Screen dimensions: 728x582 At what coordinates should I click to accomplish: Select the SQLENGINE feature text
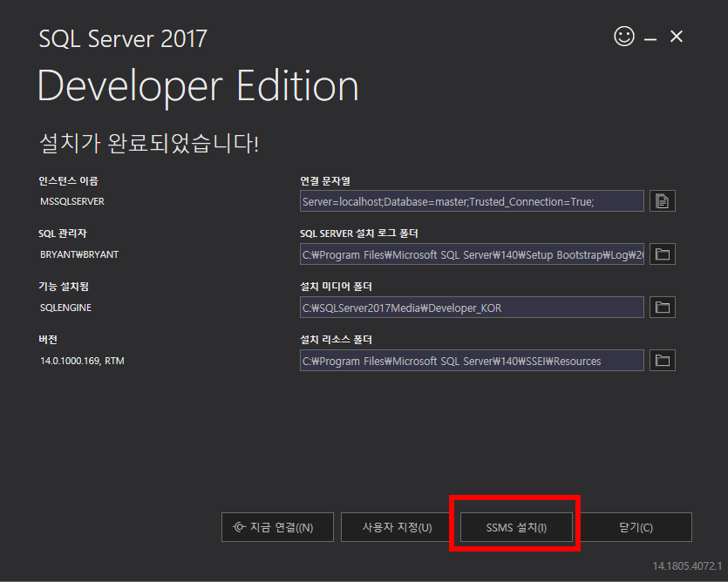(x=65, y=308)
